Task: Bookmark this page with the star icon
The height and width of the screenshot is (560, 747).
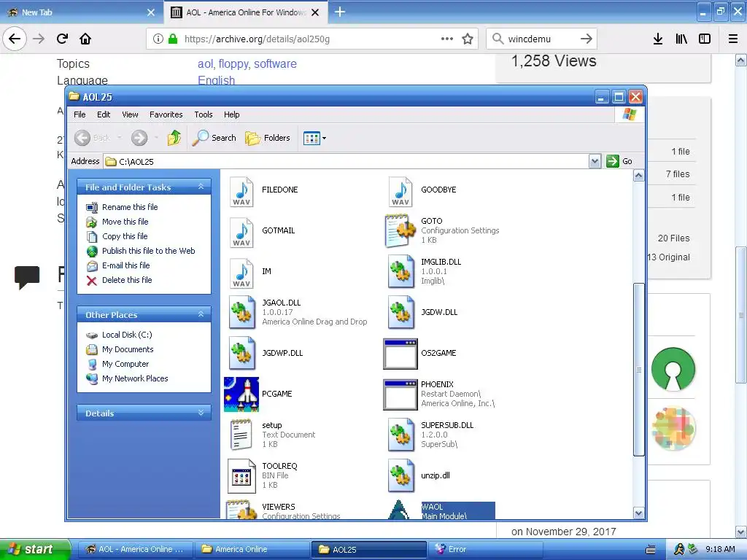Action: click(x=468, y=39)
